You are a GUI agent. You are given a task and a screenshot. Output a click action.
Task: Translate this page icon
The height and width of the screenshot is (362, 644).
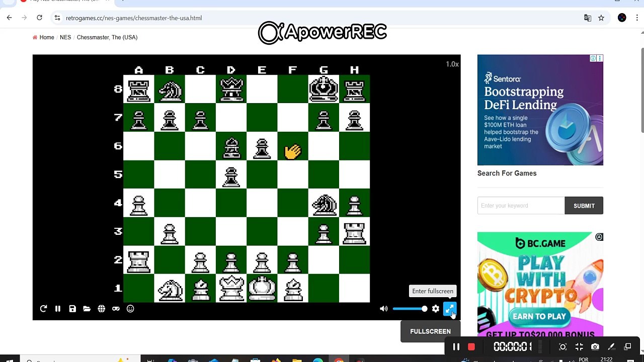point(587,18)
